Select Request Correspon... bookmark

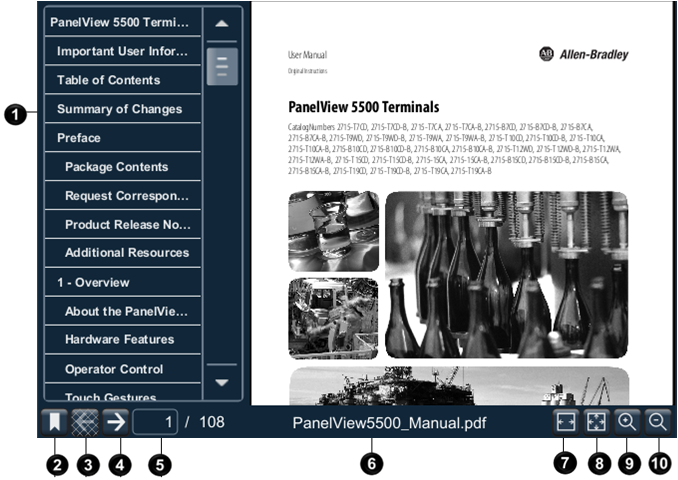tap(123, 196)
